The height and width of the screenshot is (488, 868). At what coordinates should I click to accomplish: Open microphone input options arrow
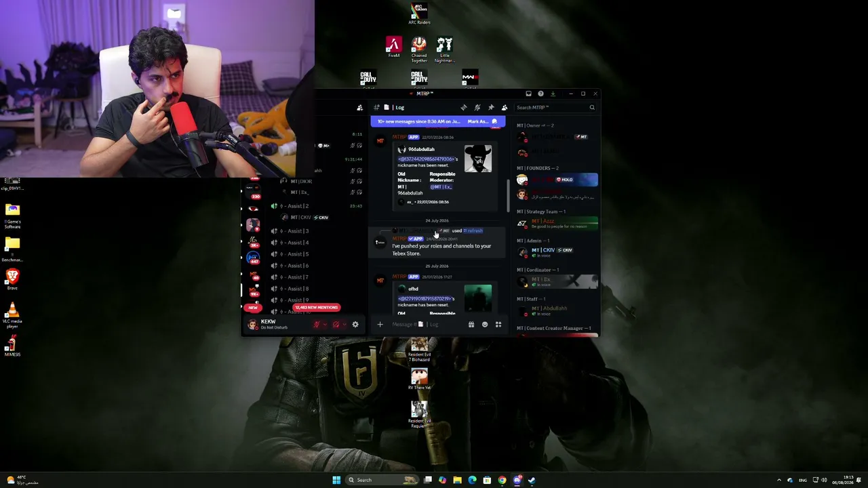tap(324, 324)
